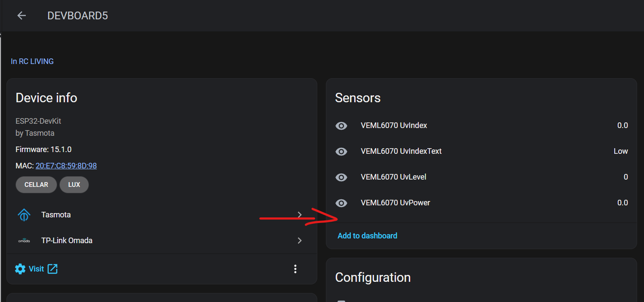Open the VEML6070 UvIndexText sensor entry
The image size is (644, 302).
tap(401, 151)
